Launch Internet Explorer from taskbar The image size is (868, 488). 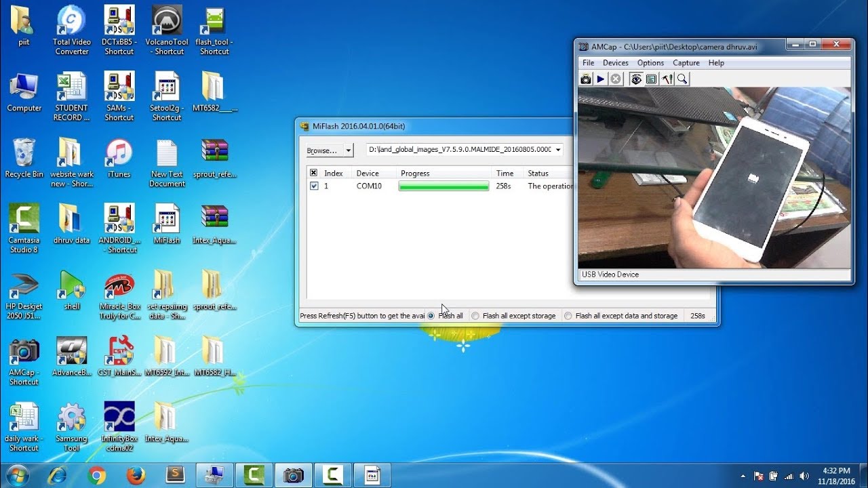[x=58, y=476]
